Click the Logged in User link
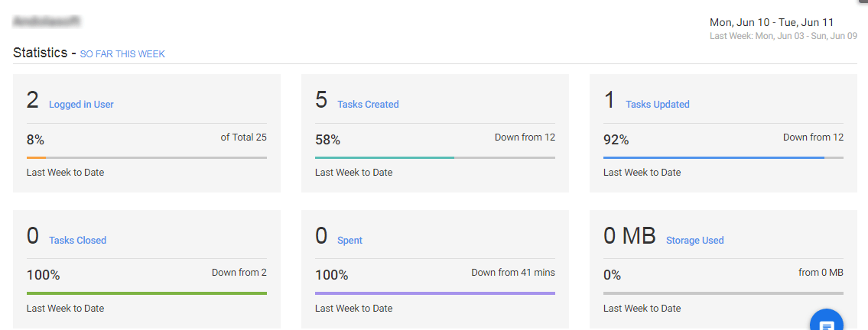Image resolution: width=868 pixels, height=330 pixels. click(x=81, y=104)
